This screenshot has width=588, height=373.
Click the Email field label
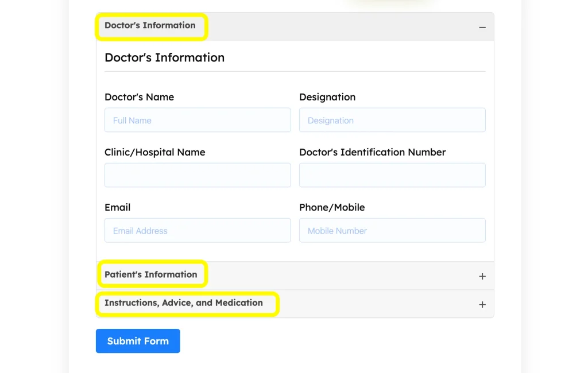click(x=117, y=207)
